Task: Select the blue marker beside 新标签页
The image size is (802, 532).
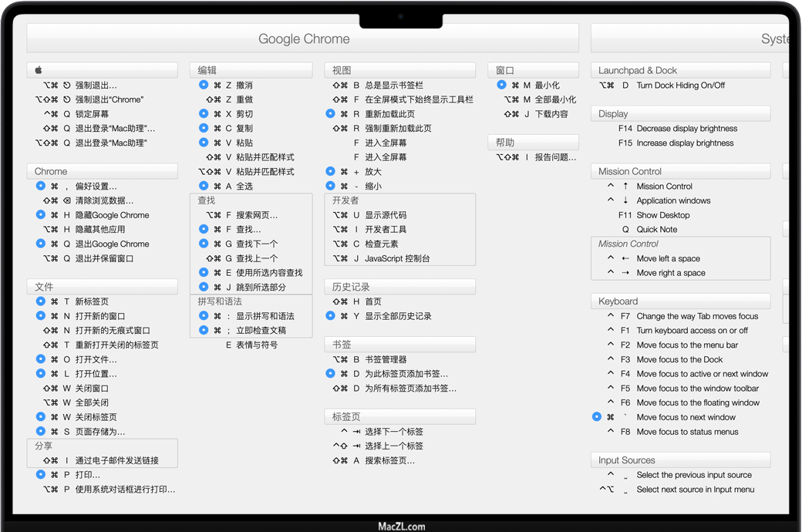Action: tap(41, 301)
